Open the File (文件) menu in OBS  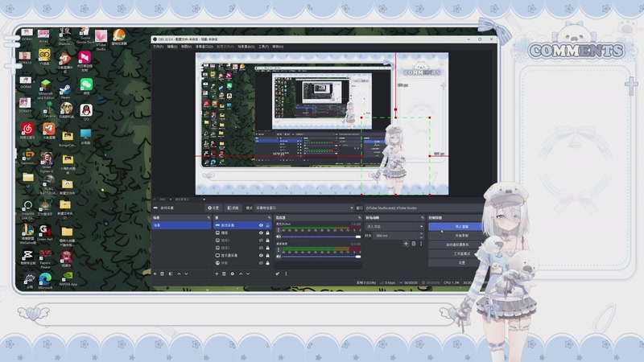pos(158,47)
